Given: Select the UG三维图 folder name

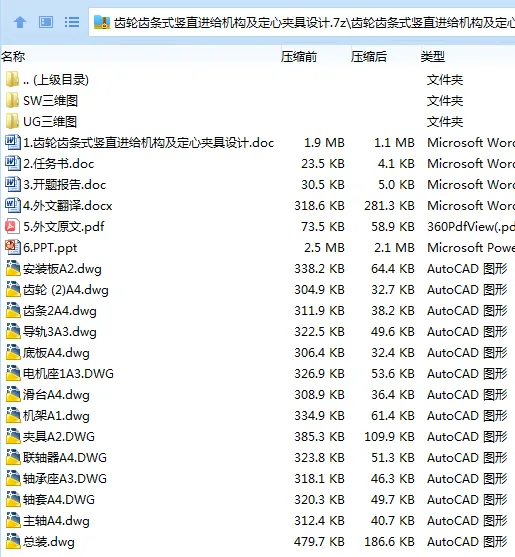Looking at the screenshot, I should coord(50,121).
